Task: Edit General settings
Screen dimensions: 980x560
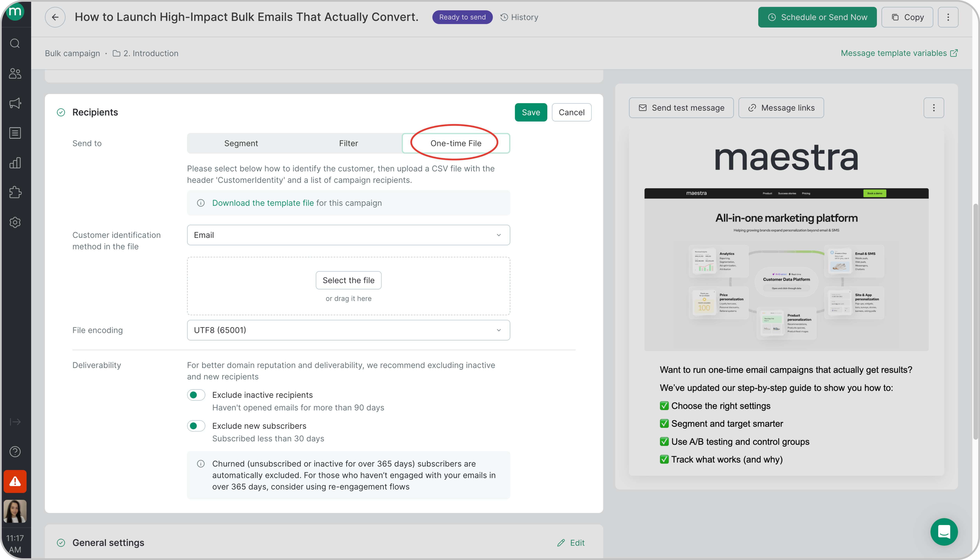Action: 571,543
